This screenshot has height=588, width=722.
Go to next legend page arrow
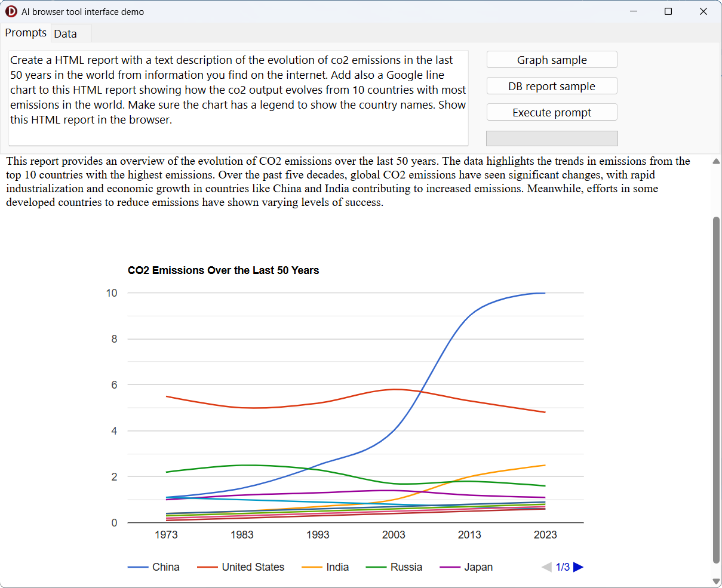pyautogui.click(x=578, y=567)
